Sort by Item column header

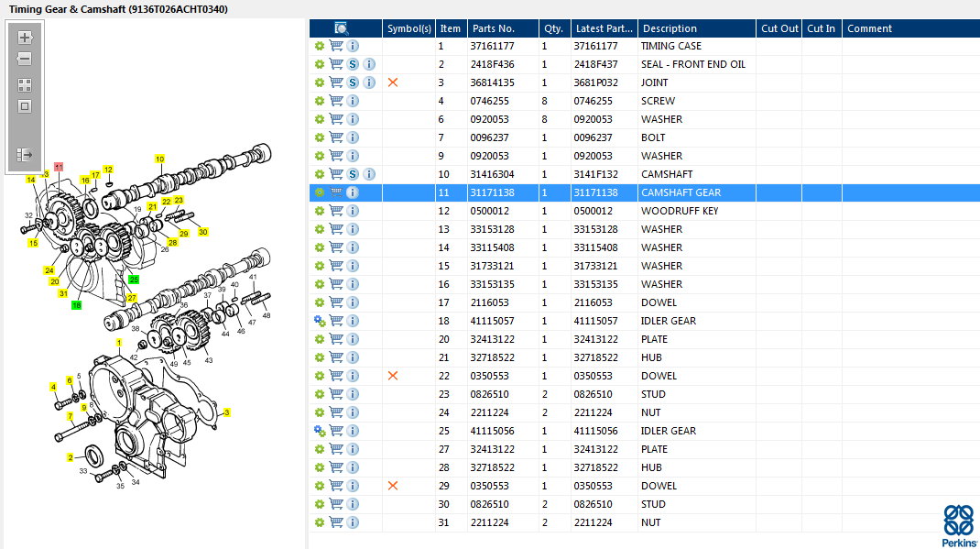click(x=451, y=28)
